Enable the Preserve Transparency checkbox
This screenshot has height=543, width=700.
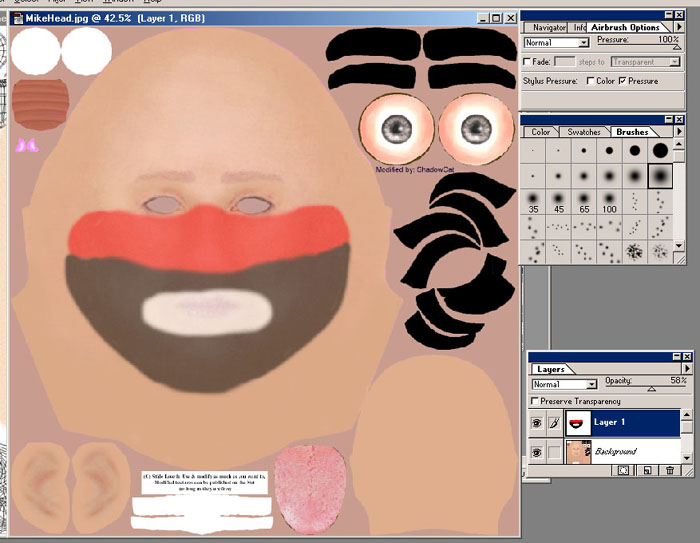(x=535, y=401)
